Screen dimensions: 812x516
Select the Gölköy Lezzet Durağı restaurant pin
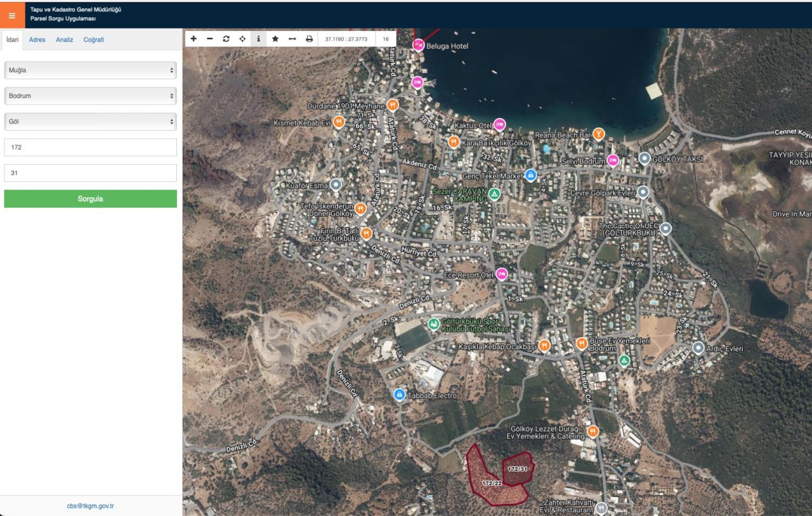593,432
